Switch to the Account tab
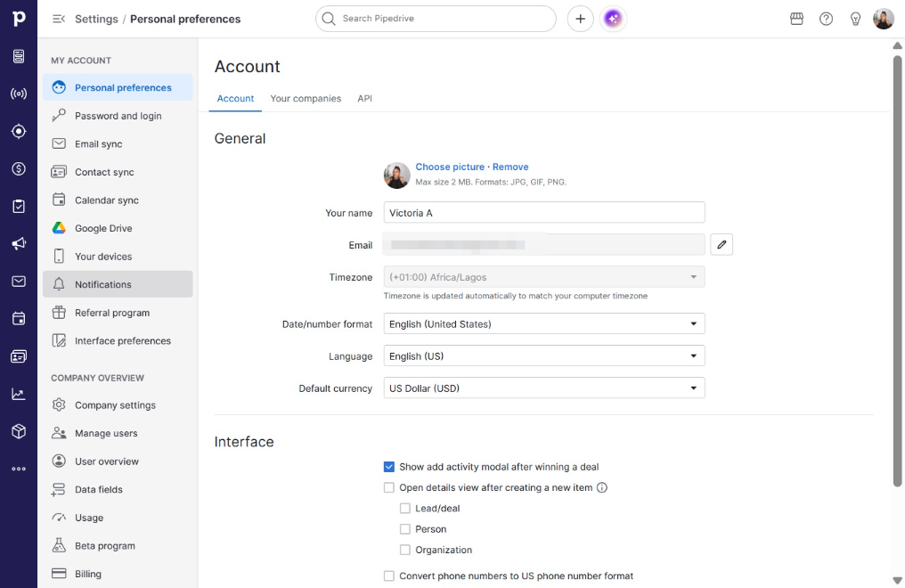 pyautogui.click(x=235, y=99)
